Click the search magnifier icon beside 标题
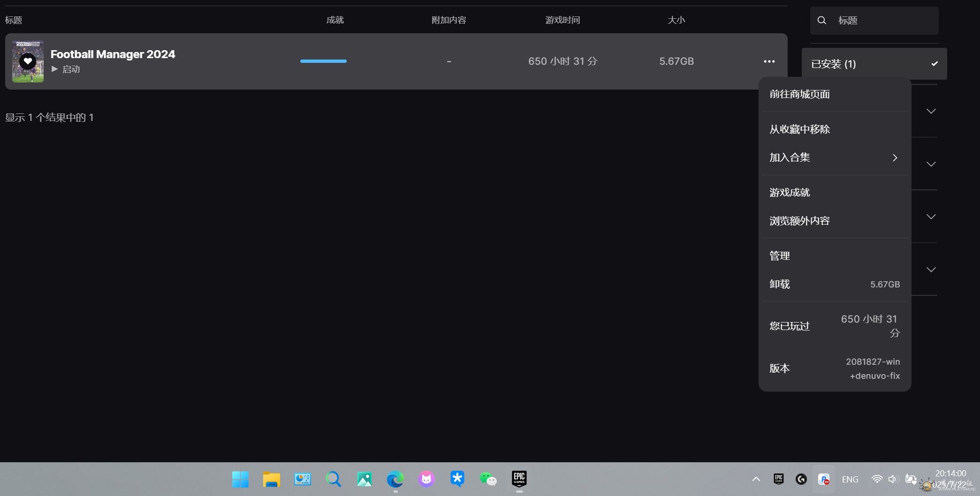 pos(821,20)
